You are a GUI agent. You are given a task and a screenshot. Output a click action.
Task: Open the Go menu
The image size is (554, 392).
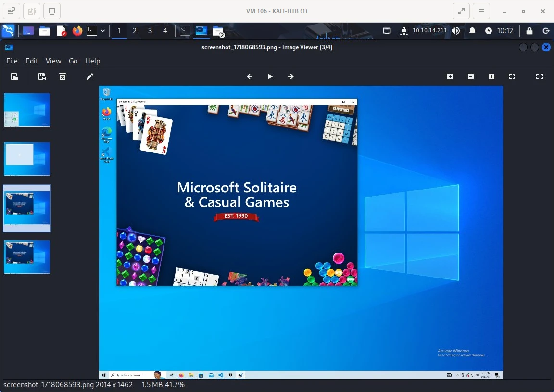73,61
